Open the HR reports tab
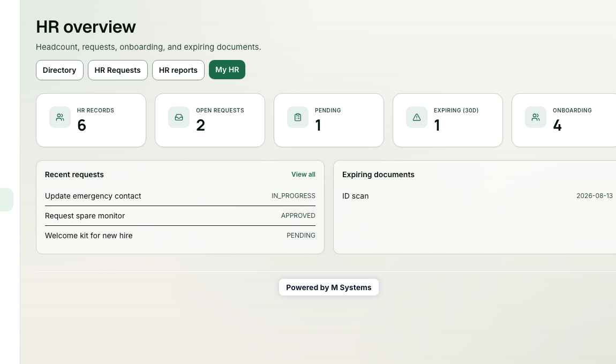The width and height of the screenshot is (616, 364). pyautogui.click(x=178, y=70)
